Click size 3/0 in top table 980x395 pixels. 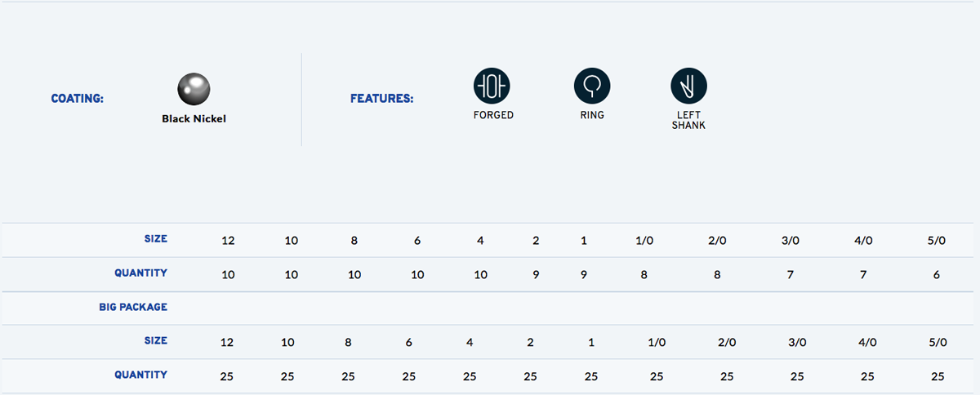click(x=790, y=241)
